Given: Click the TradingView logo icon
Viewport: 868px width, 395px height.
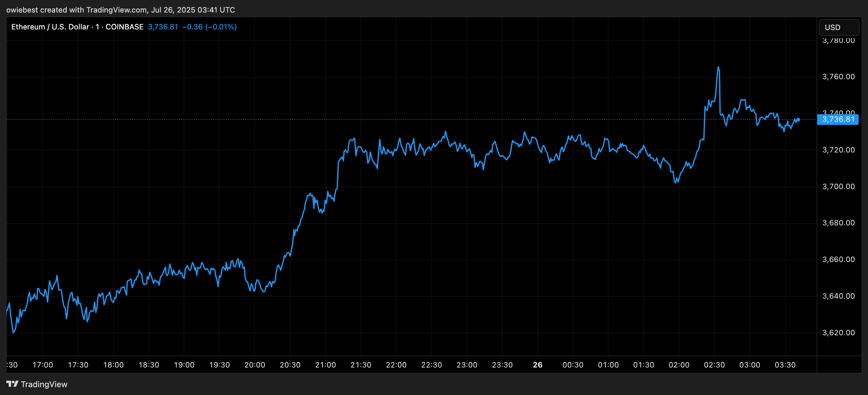Looking at the screenshot, I should pyautogui.click(x=13, y=384).
